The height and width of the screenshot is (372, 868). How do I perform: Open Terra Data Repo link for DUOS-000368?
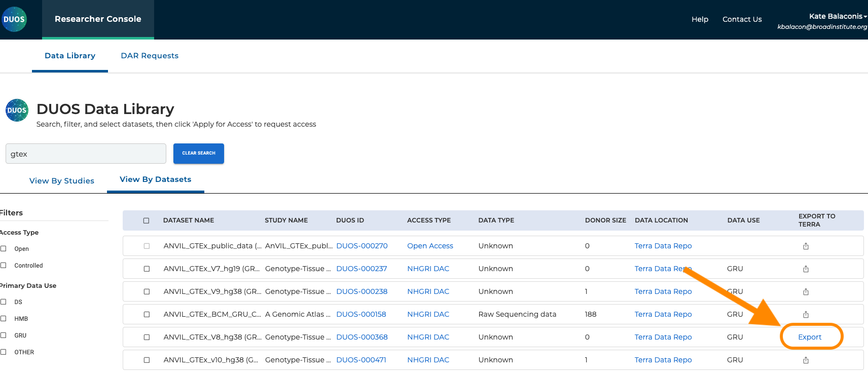tap(663, 337)
